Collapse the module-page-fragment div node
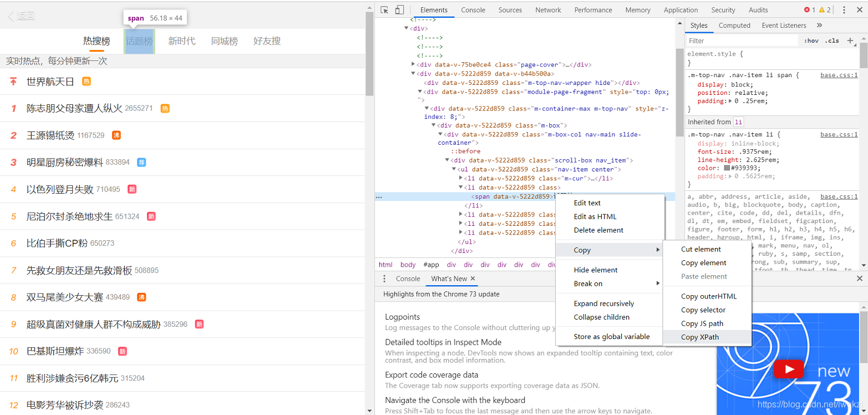This screenshot has height=415, width=868. tap(420, 92)
